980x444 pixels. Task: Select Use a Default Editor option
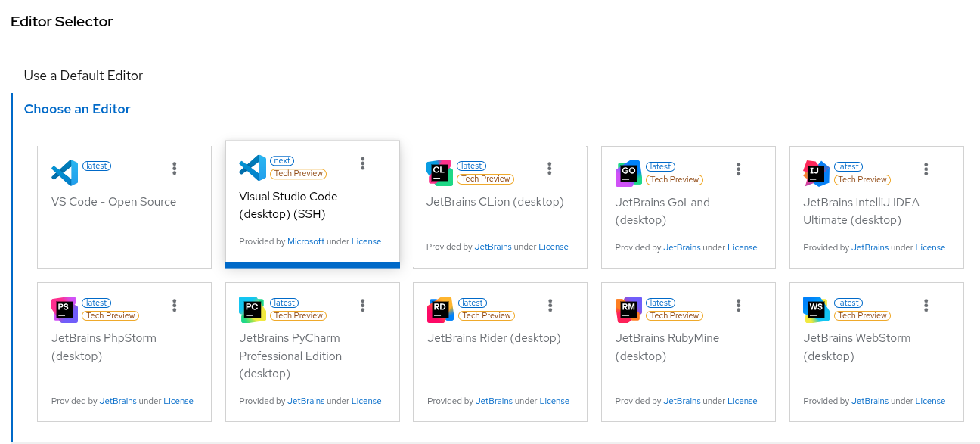pos(83,76)
